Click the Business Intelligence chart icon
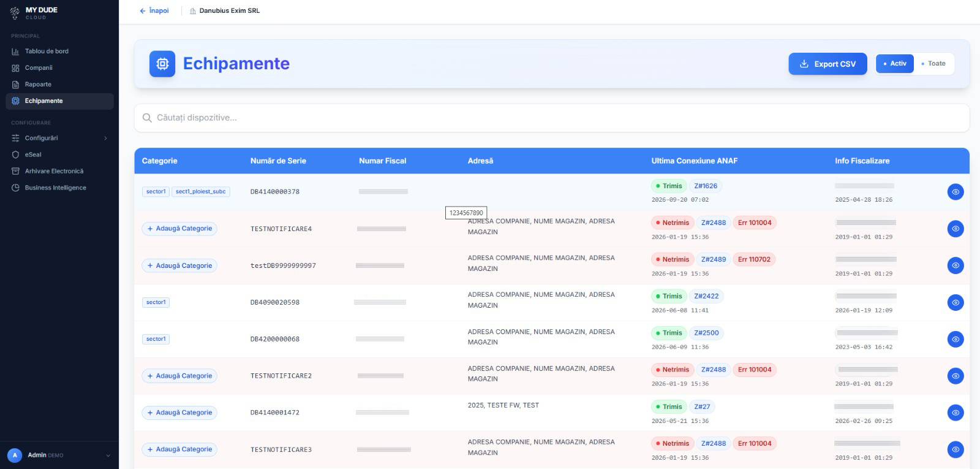Image resolution: width=980 pixels, height=469 pixels. coord(15,188)
